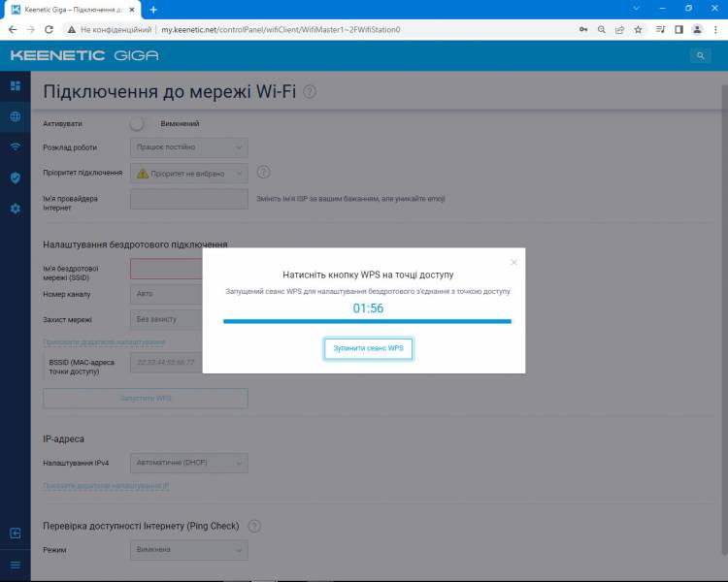Screen dimensions: 728x582
Task: Open the Номер каналу dropdown
Action: pyautogui.click(x=167, y=294)
